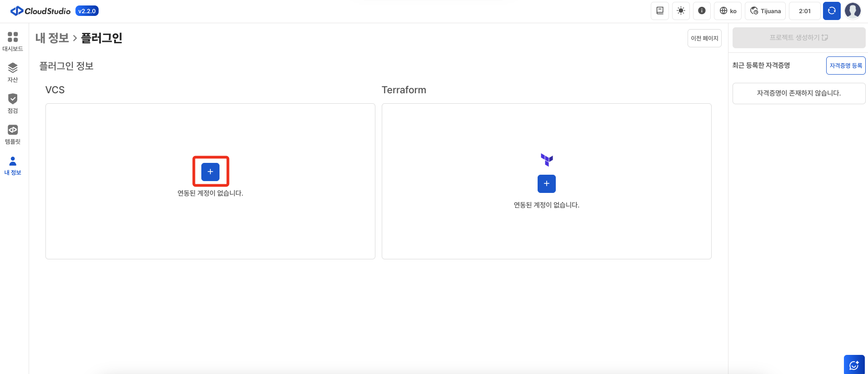Add a Terraform account with plus button
Image resolution: width=868 pixels, height=374 pixels.
[x=546, y=184]
